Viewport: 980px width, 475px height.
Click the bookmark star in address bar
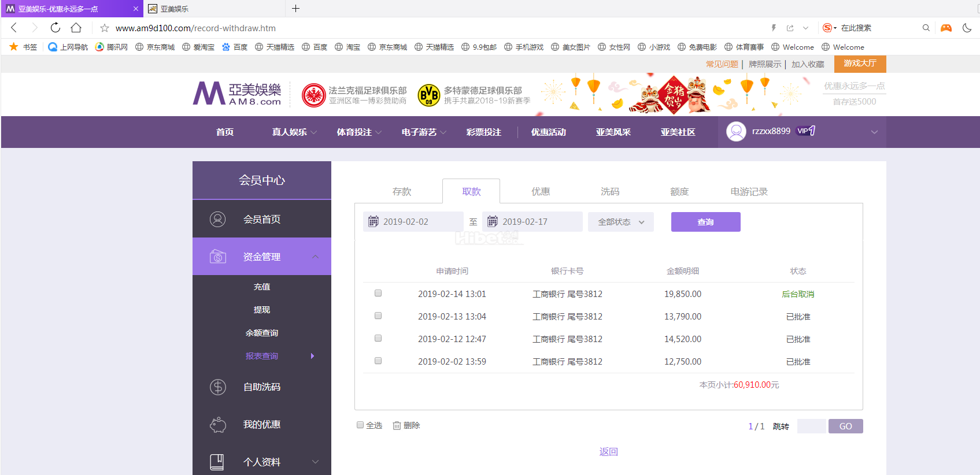tap(105, 28)
